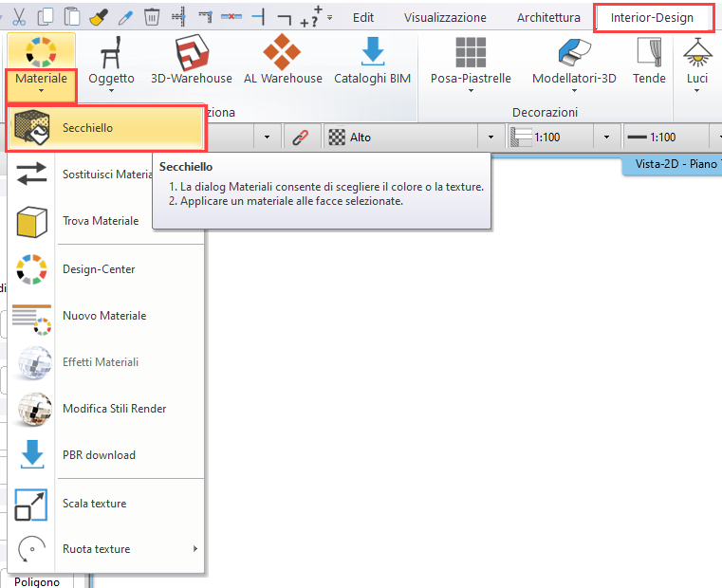This screenshot has height=588, width=722.
Task: Switch to the Visualizzazione tab
Action: tap(445, 17)
